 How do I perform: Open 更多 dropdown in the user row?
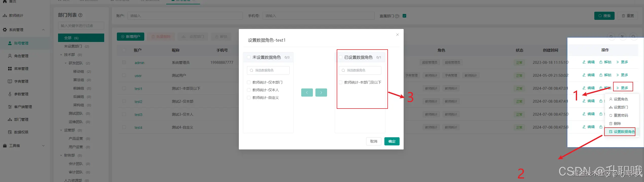[622, 75]
